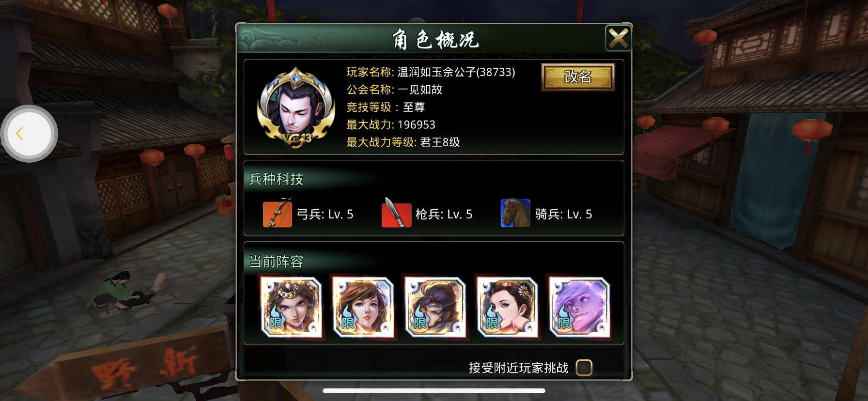The height and width of the screenshot is (401, 868).
Task: Tap the 最大战力 196953 value
Action: 417,125
